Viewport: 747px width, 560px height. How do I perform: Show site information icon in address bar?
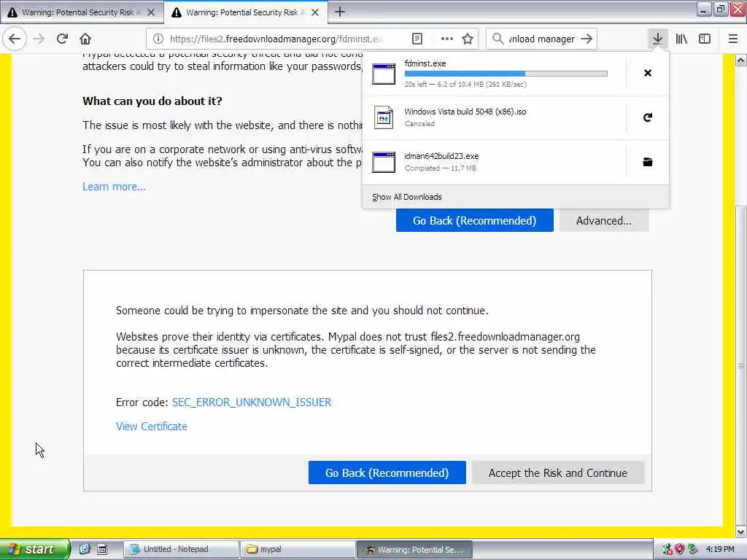click(158, 39)
